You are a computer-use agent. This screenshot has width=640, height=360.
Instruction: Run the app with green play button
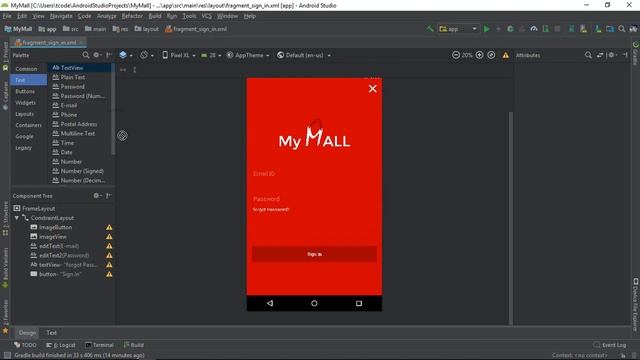click(487, 29)
